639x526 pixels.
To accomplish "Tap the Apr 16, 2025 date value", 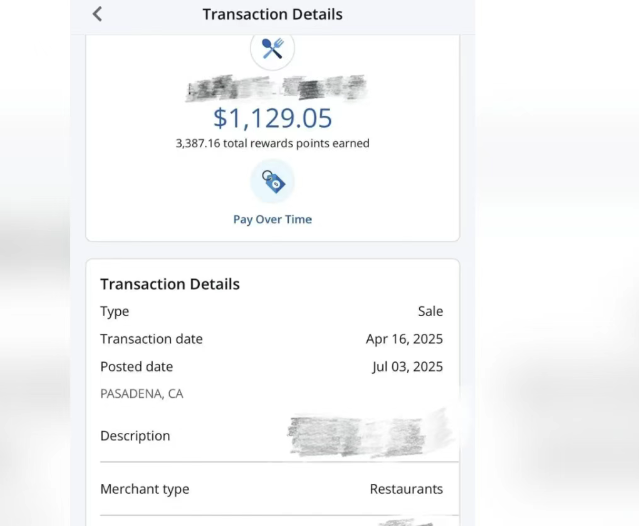I will tap(404, 339).
